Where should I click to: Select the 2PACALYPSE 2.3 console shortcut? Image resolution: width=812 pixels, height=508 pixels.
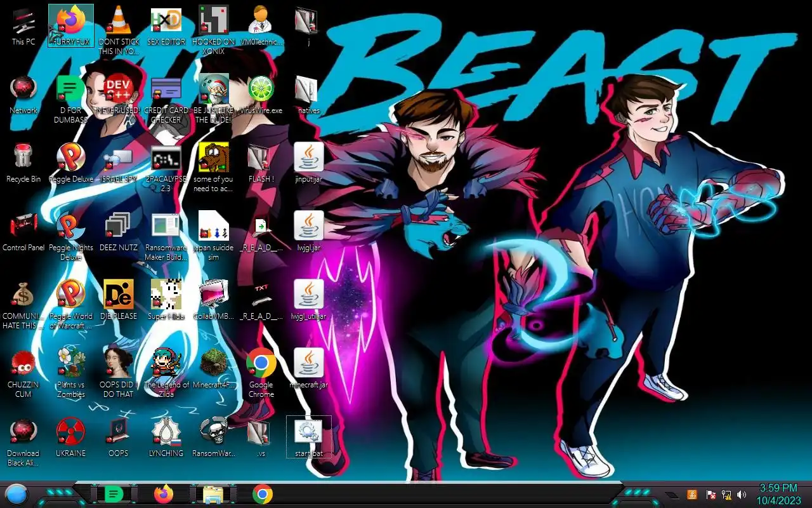coord(166,168)
